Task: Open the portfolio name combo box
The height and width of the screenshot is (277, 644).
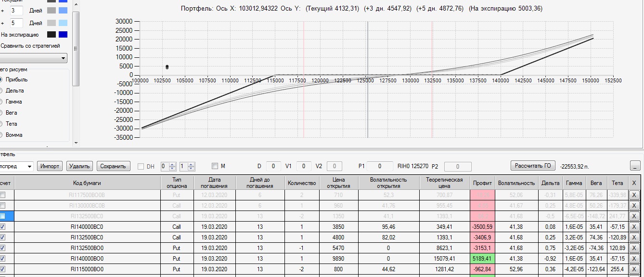Action: pos(16,166)
